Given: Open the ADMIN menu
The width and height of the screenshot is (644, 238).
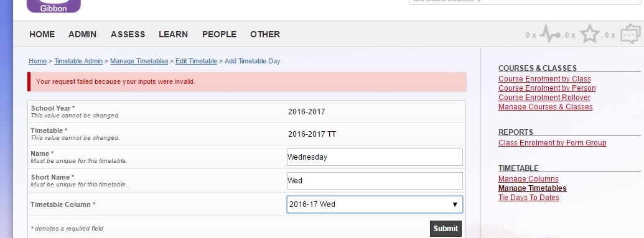Looking at the screenshot, I should (83, 34).
